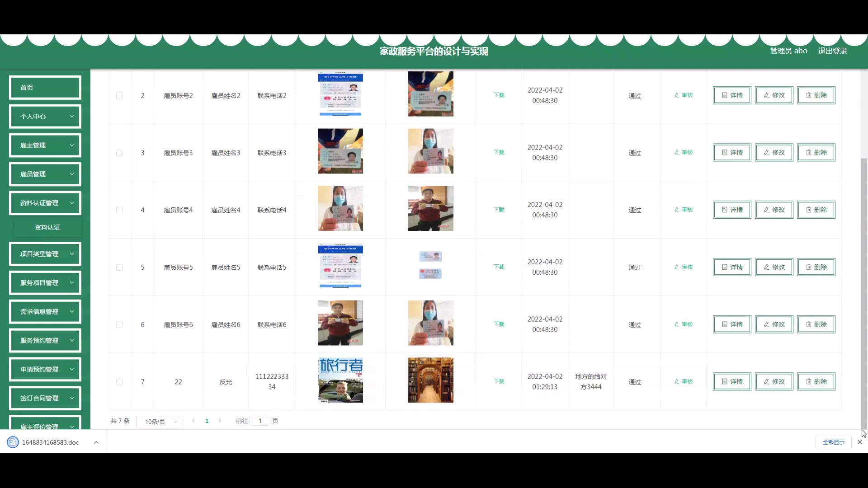Tick the checkbox for row 7
This screenshot has width=868, height=488.
[119, 382]
